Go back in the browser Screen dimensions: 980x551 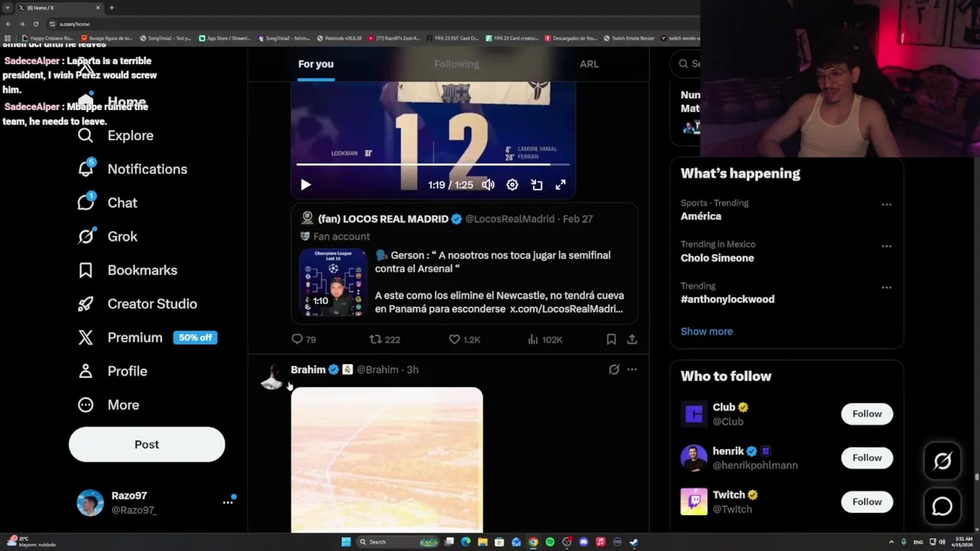8,24
